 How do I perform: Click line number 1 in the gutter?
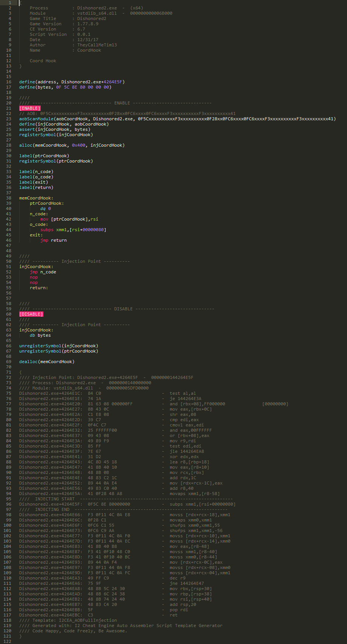[x=10, y=3]
